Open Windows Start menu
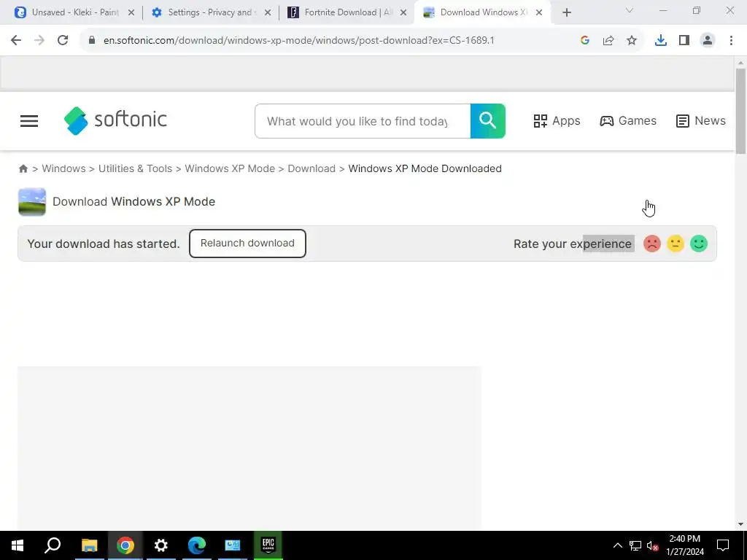 point(18,545)
